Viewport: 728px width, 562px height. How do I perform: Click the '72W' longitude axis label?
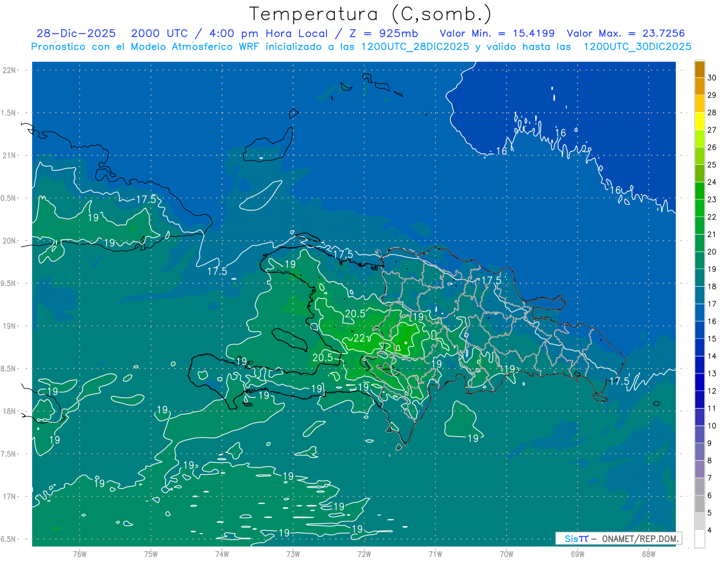tap(364, 554)
